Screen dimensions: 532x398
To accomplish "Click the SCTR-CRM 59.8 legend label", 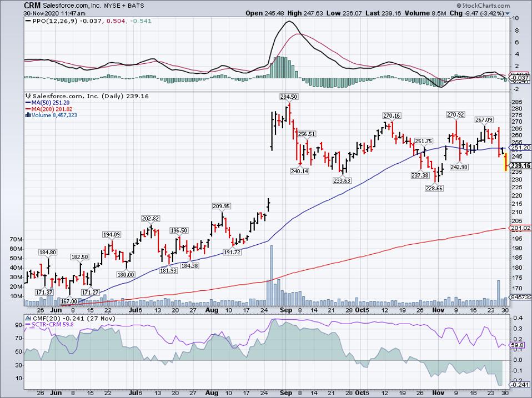I will coord(52,325).
